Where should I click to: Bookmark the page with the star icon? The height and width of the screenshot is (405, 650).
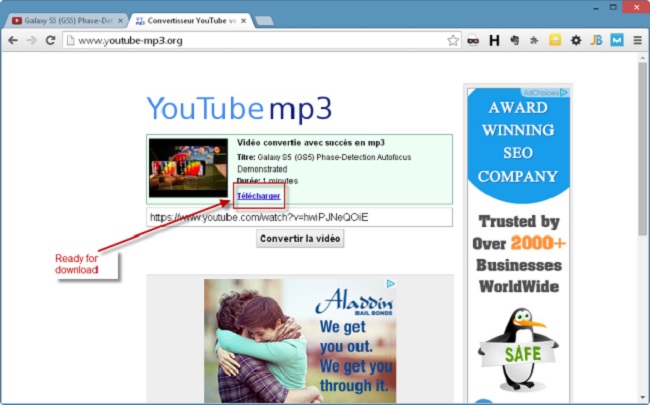click(x=453, y=41)
